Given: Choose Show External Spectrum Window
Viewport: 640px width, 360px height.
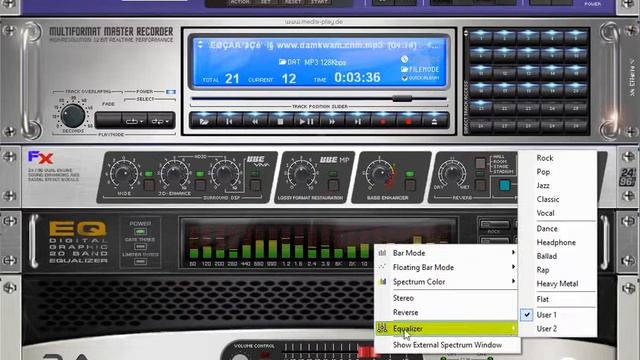Looking at the screenshot, I should point(447,345).
